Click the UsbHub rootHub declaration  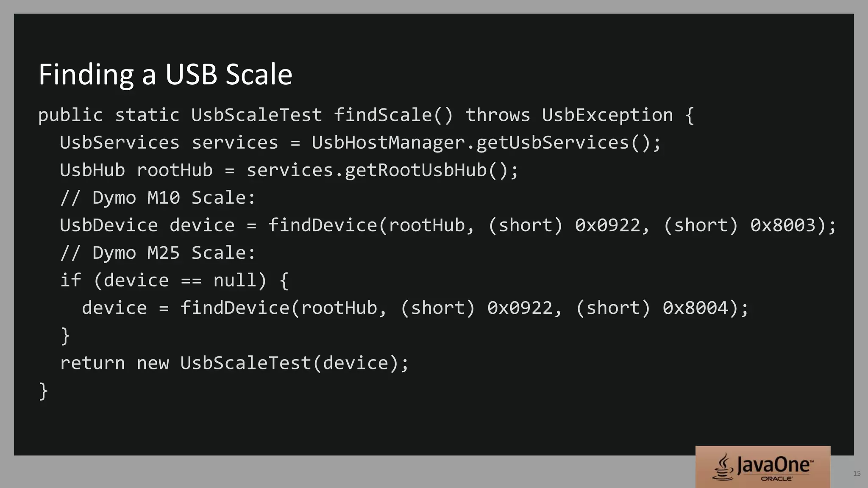pos(136,170)
